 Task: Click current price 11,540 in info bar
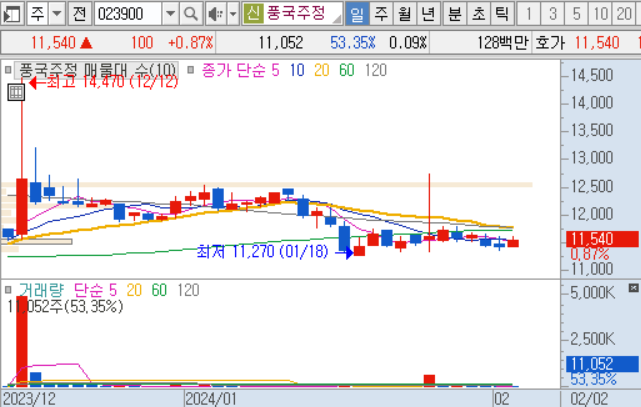53,42
